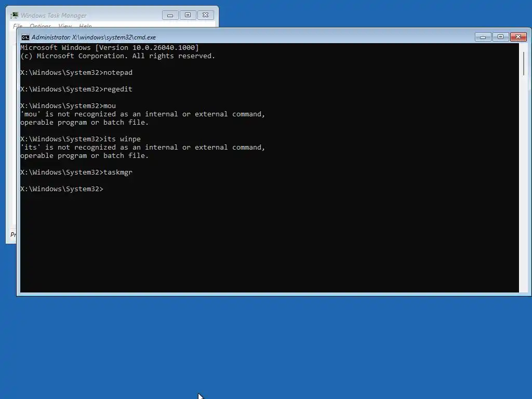Click 'Microsoft Windows [Version 10.0.26040.1000]' text
Viewport: 532px width, 399px height.
[110, 47]
